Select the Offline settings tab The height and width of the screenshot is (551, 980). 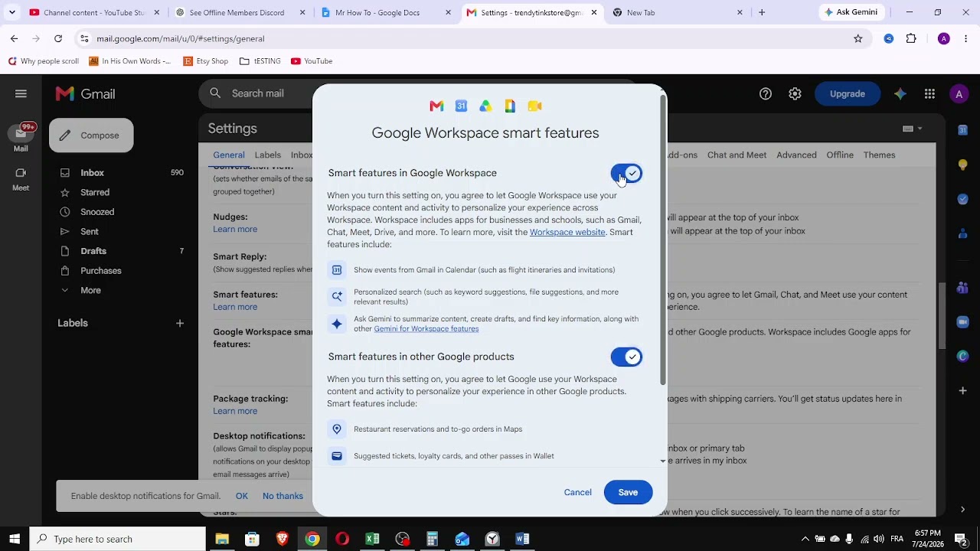(x=840, y=155)
